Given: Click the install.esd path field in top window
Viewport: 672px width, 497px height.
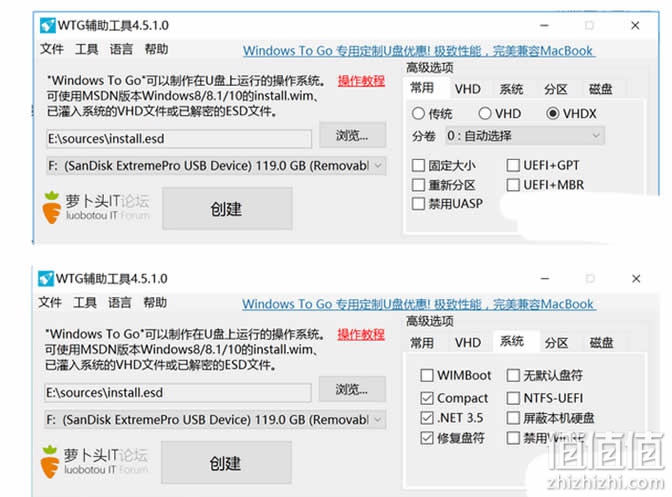Looking at the screenshot, I should click(x=179, y=139).
